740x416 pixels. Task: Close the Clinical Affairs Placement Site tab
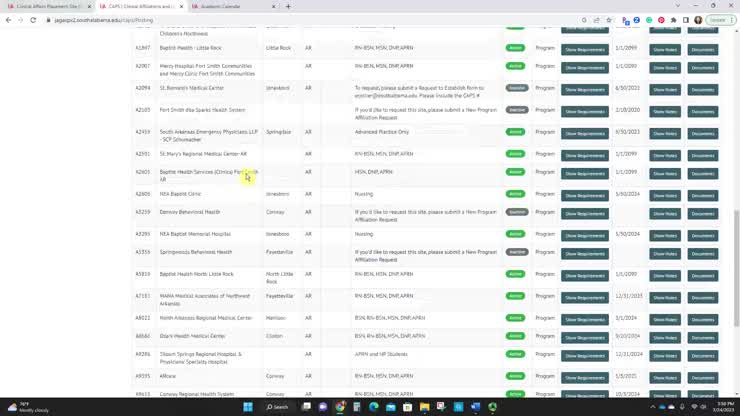point(90,7)
